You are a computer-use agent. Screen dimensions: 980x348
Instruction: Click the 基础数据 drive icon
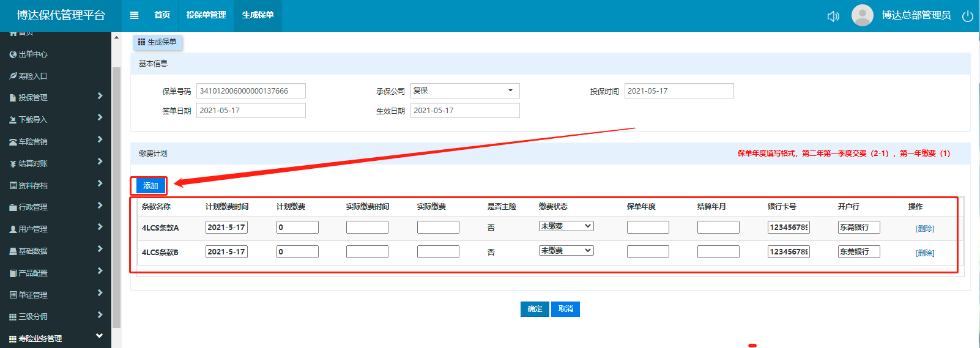point(13,251)
